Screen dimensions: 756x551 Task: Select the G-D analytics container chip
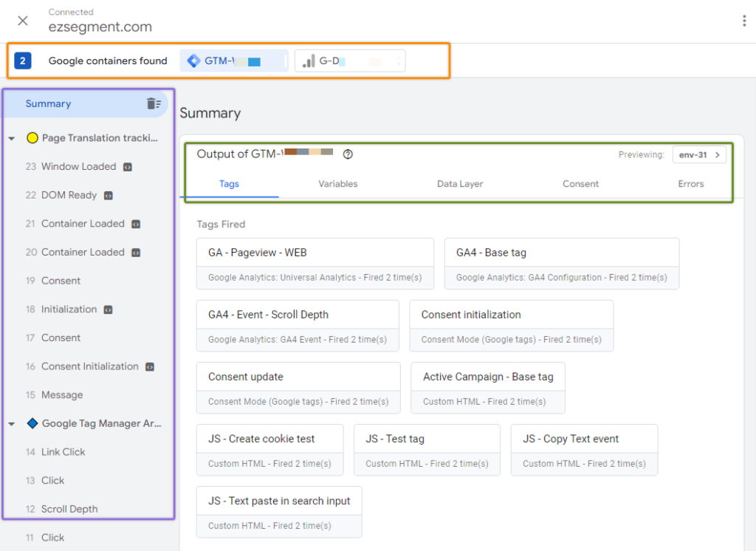coord(350,61)
